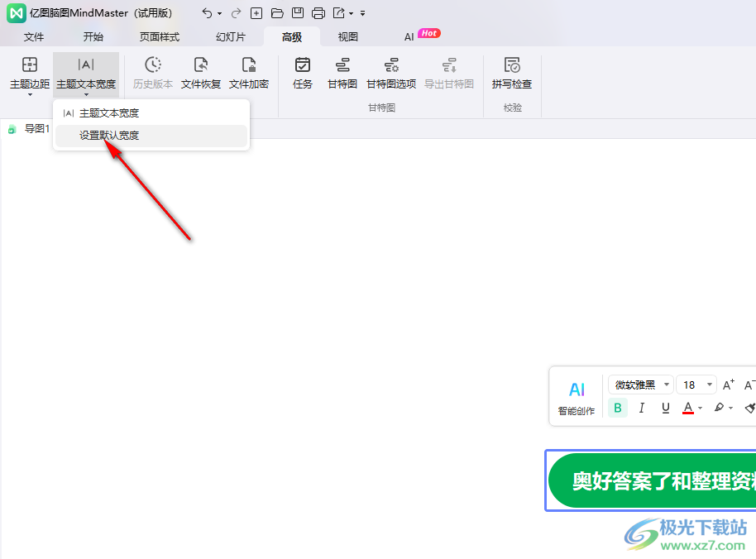Open 文件加密 file encryption
The image size is (756, 559).
(249, 74)
